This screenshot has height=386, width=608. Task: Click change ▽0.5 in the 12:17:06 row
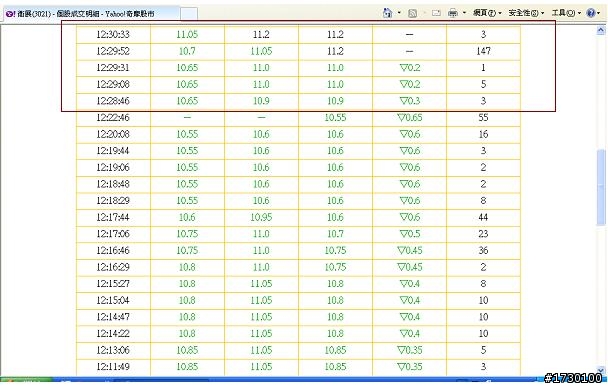pos(409,234)
